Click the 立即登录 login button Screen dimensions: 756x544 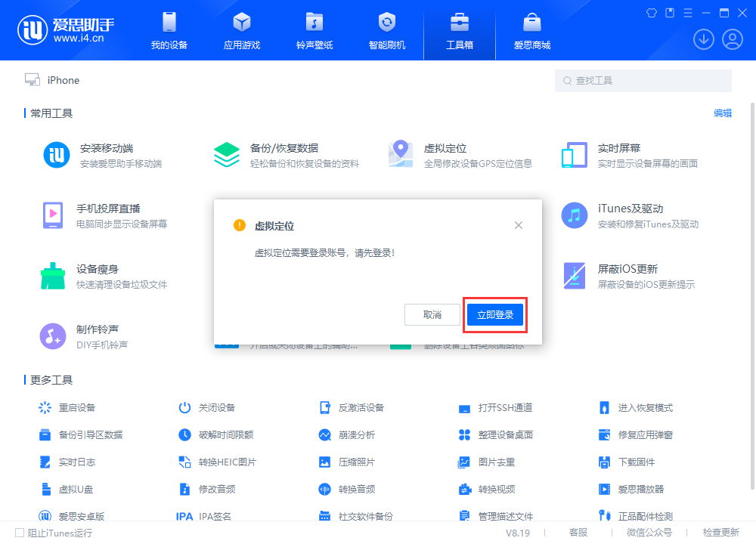[x=494, y=315]
